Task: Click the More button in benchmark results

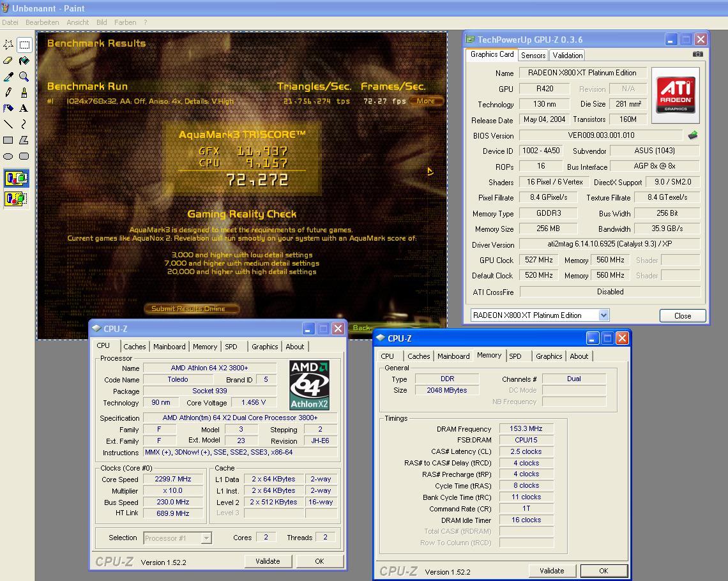Action: (426, 101)
